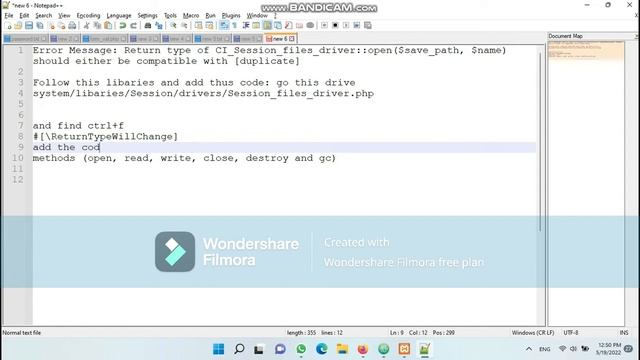Open the Plugins menu
The width and height of the screenshot is (640, 360).
click(231, 16)
